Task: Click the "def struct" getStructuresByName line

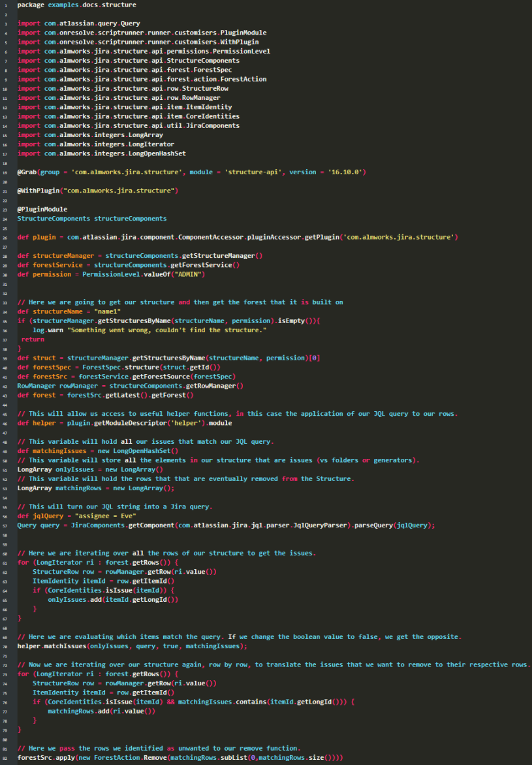Action: (169, 358)
